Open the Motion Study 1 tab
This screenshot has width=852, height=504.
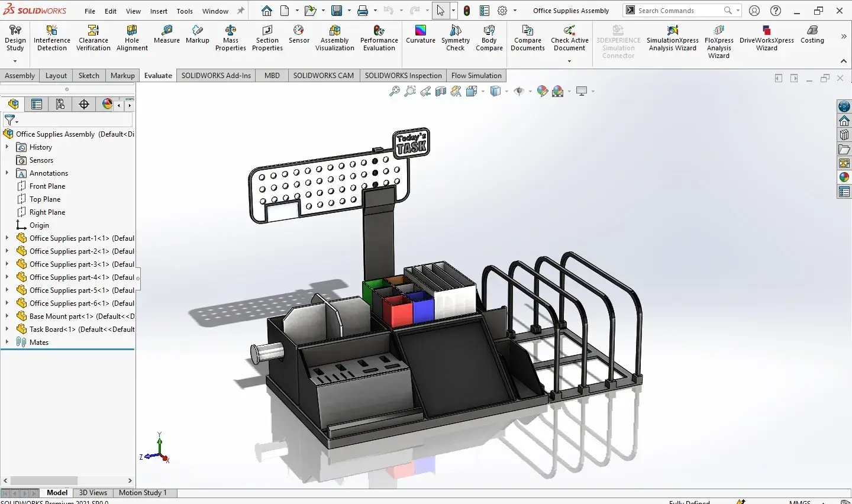(143, 493)
